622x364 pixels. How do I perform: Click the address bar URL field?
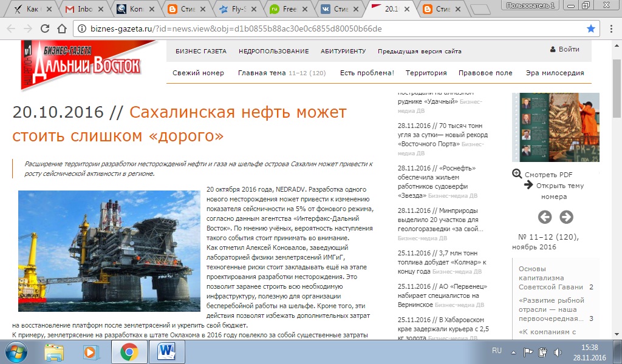tap(335, 29)
